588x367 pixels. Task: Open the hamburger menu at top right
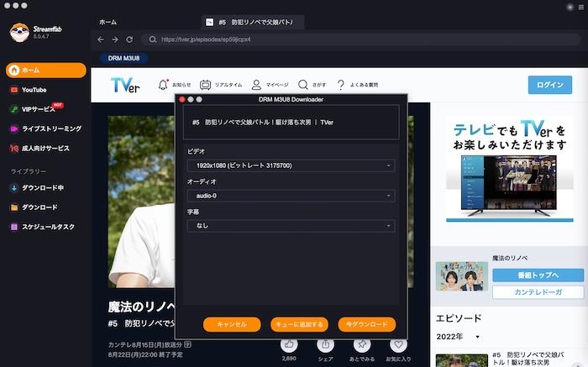tap(581, 7)
